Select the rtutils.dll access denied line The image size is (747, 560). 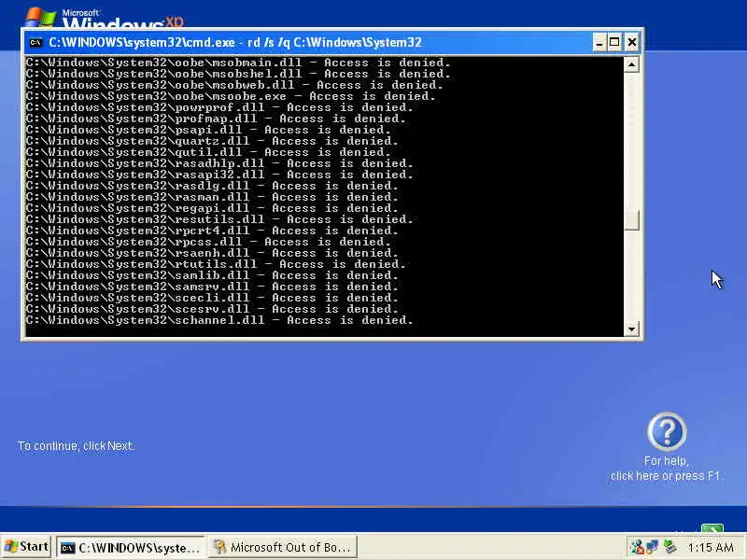coord(216,264)
